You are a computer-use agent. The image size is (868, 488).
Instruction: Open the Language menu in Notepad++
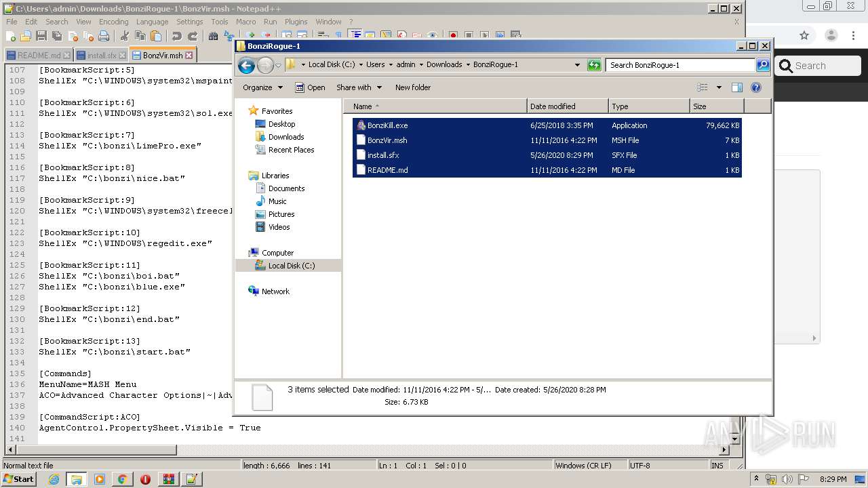(x=152, y=22)
